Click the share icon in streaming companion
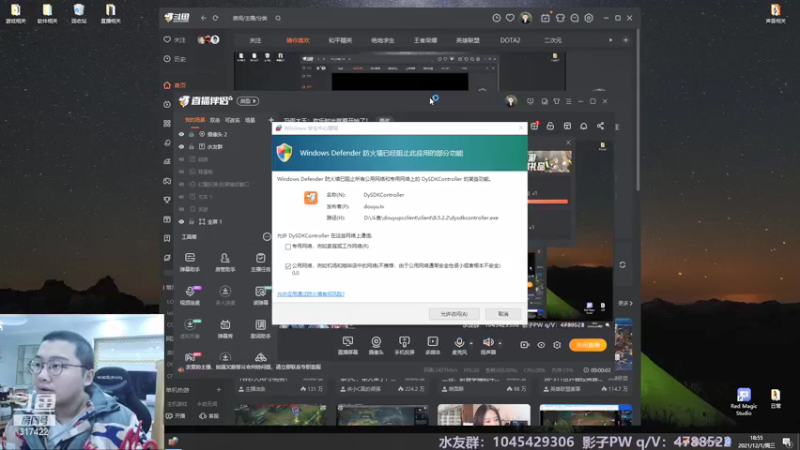 (601, 126)
